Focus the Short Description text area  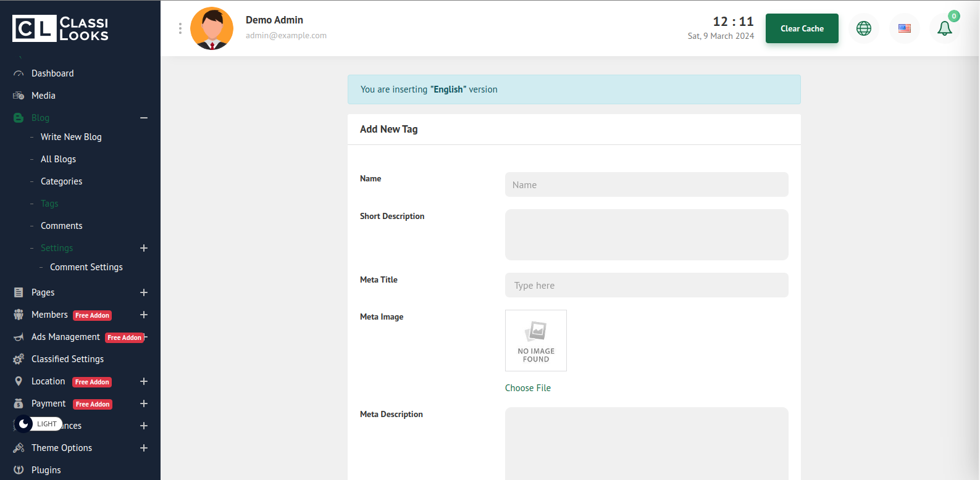coord(646,234)
